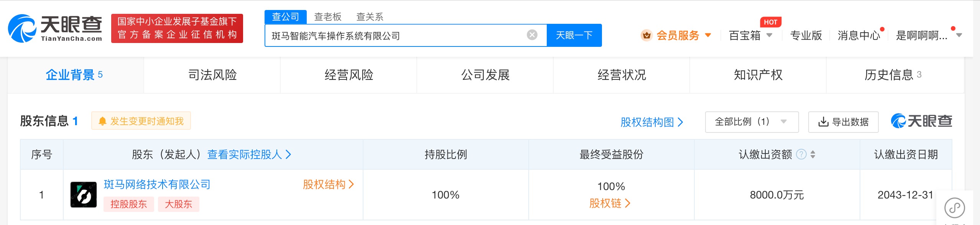This screenshot has height=225, width=980.
Task: Expand the user account menu arrow
Action: (959, 35)
